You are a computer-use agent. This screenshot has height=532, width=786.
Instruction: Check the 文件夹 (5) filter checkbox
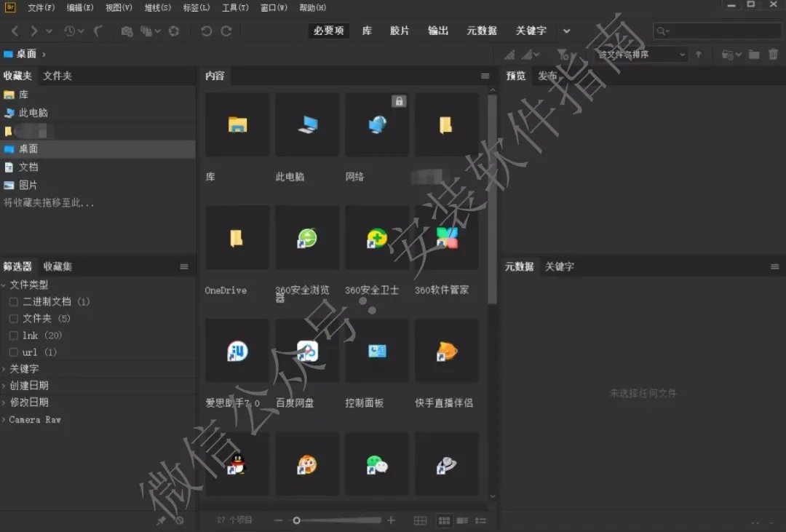tap(14, 319)
